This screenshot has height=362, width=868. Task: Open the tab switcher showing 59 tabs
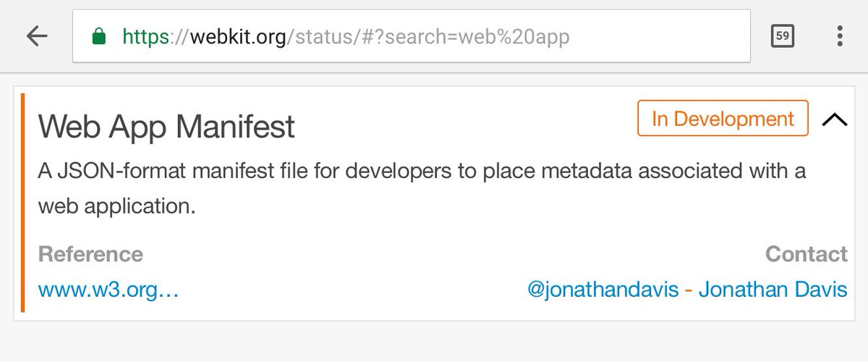(782, 35)
